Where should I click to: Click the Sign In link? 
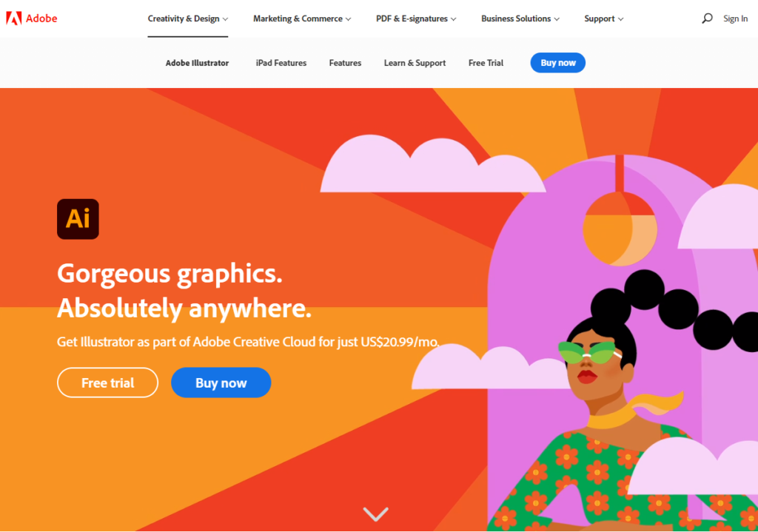coord(735,18)
